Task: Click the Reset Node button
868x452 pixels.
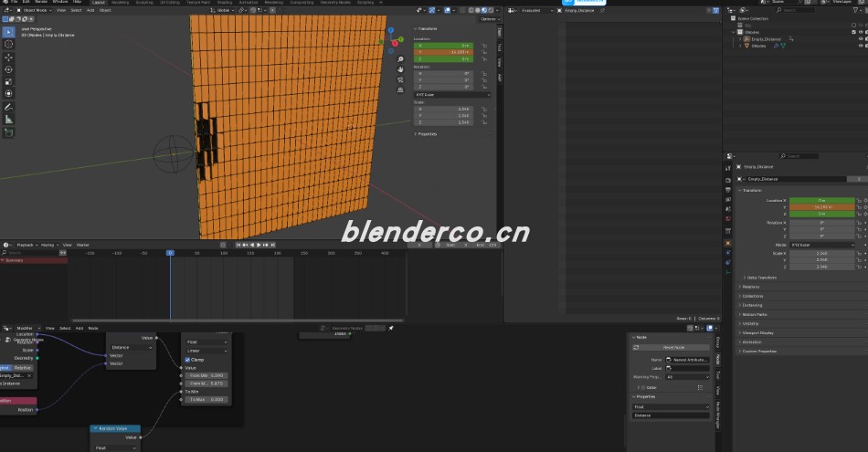Action: point(673,347)
